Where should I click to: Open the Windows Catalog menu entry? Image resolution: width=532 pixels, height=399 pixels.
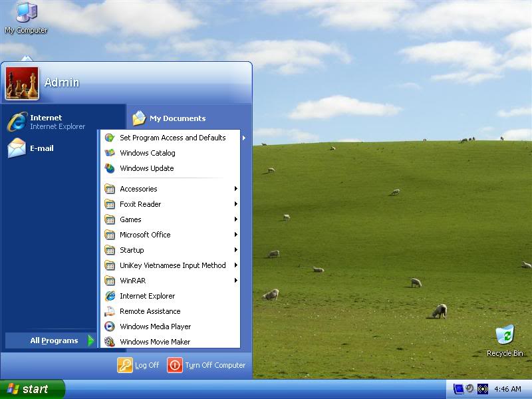coord(170,153)
